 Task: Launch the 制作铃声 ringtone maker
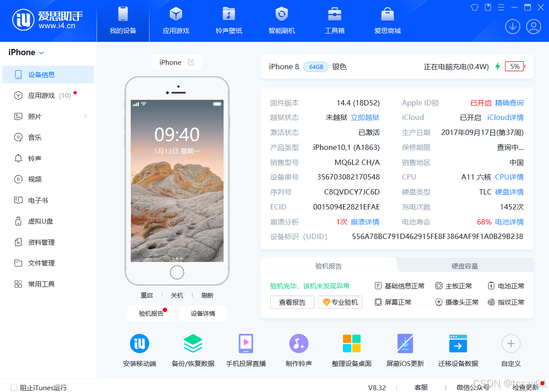(299, 350)
